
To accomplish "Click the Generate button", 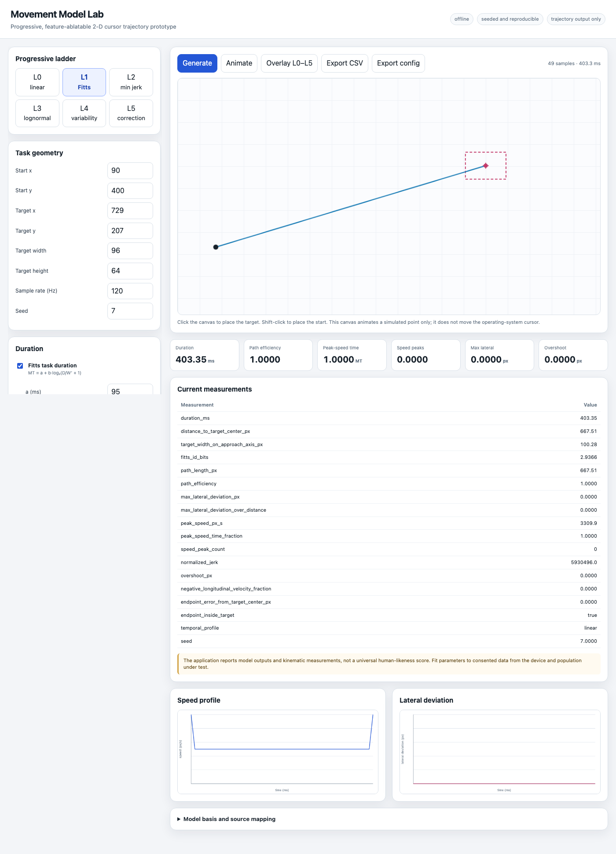I will pyautogui.click(x=197, y=63).
